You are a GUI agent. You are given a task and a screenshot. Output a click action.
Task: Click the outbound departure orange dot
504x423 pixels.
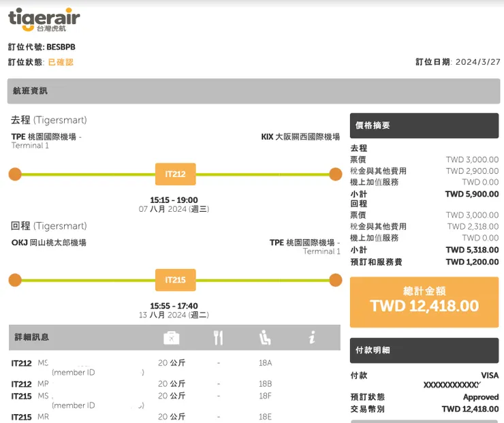click(x=15, y=174)
